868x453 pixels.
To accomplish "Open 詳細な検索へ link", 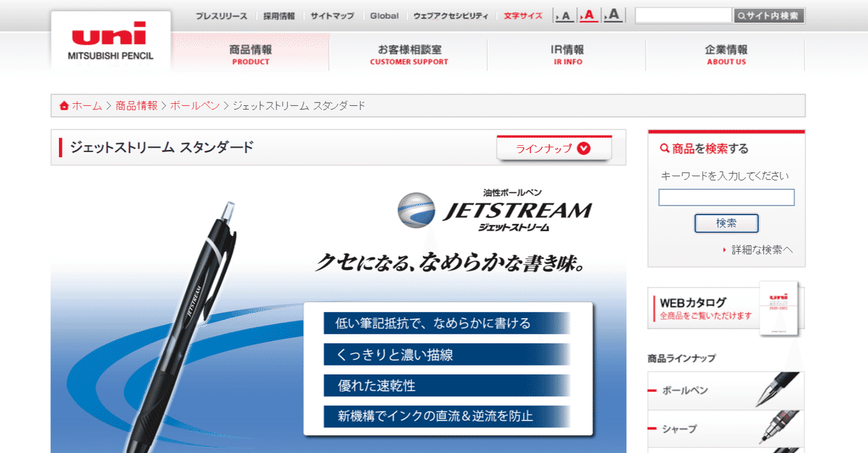I will 762,250.
